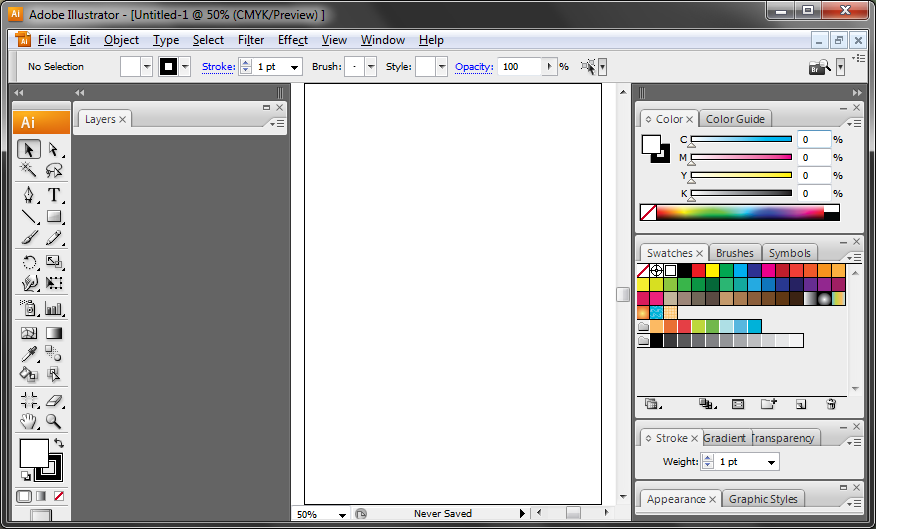The width and height of the screenshot is (920, 529).
Task: Select the Direct Selection tool
Action: point(53,149)
